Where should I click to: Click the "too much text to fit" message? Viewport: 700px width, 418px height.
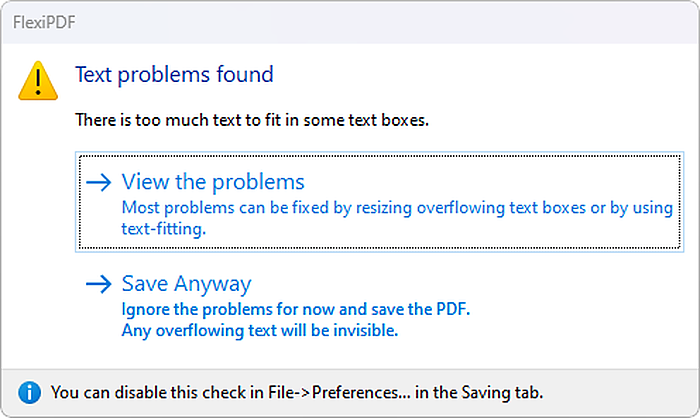[252, 120]
